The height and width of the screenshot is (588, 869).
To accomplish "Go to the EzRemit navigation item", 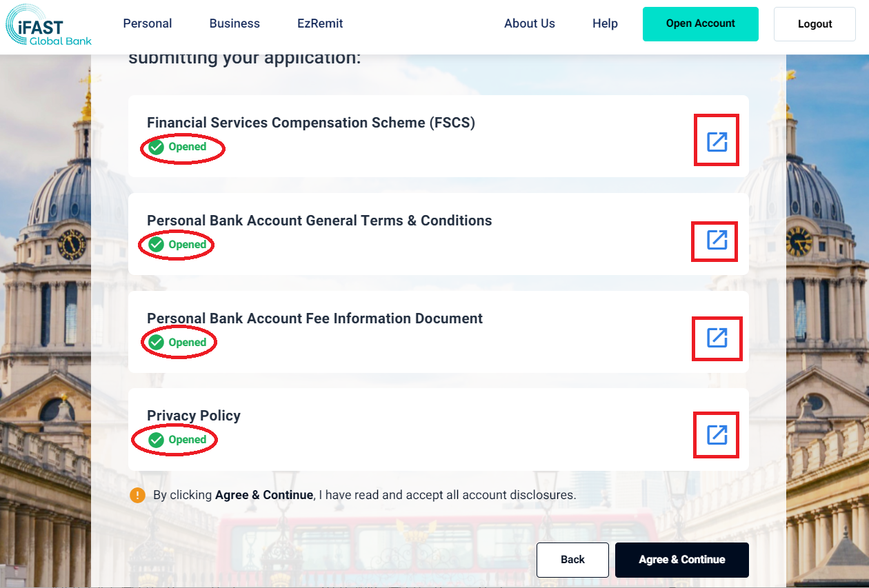I will tap(320, 23).
